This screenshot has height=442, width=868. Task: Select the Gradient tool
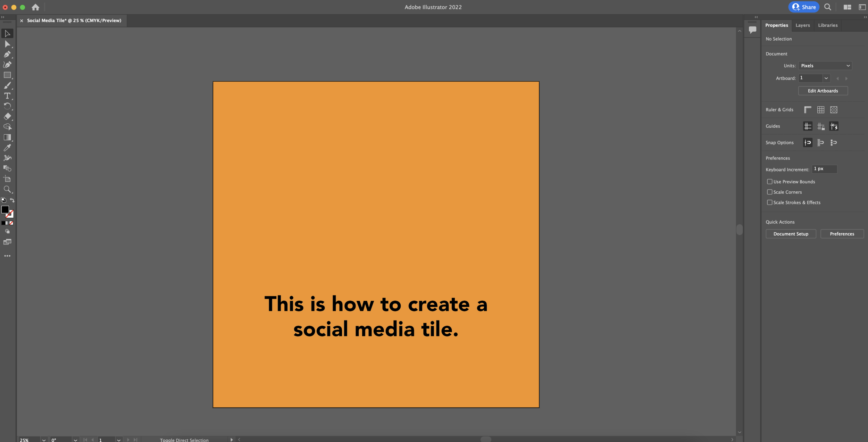(7, 137)
